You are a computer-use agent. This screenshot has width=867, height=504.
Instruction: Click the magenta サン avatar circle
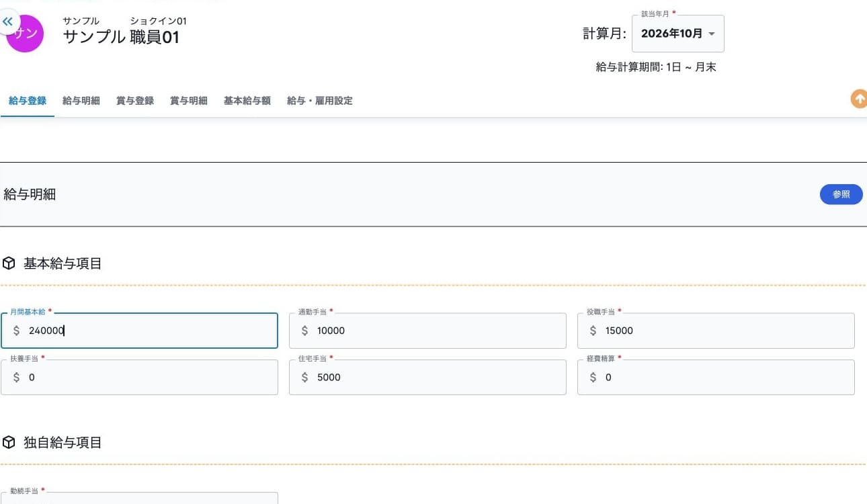point(25,34)
